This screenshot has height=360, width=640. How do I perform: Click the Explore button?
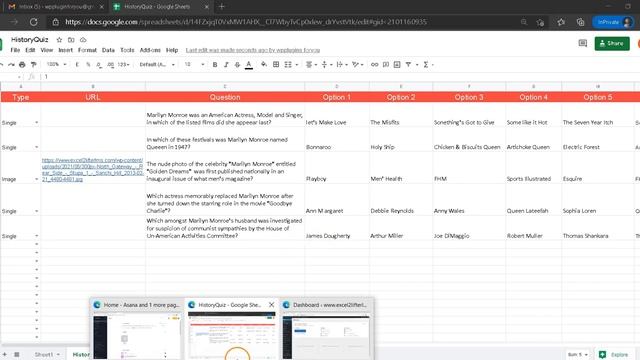(614, 354)
